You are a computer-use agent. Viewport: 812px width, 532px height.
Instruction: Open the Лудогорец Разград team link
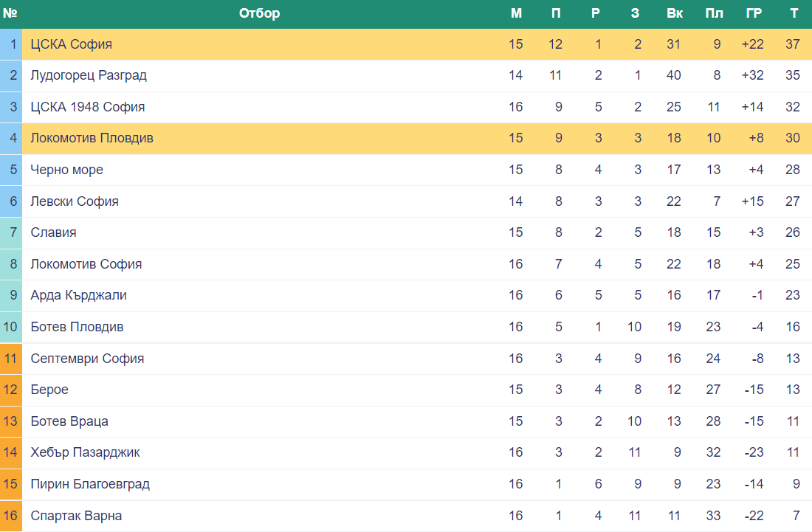click(x=89, y=75)
